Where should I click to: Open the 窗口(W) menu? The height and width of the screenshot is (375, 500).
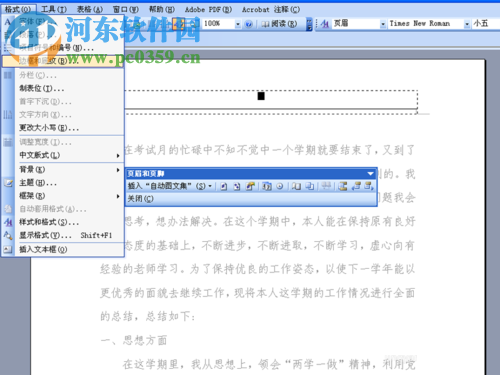[x=126, y=10]
